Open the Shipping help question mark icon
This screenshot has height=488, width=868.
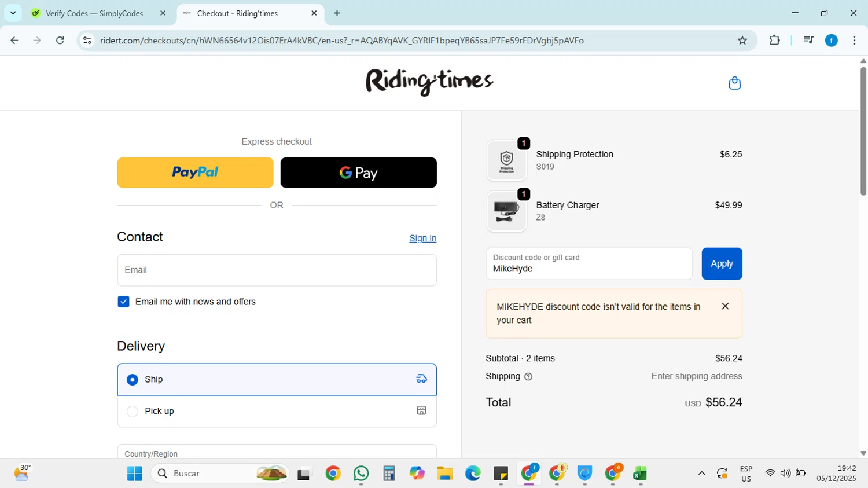click(x=528, y=377)
